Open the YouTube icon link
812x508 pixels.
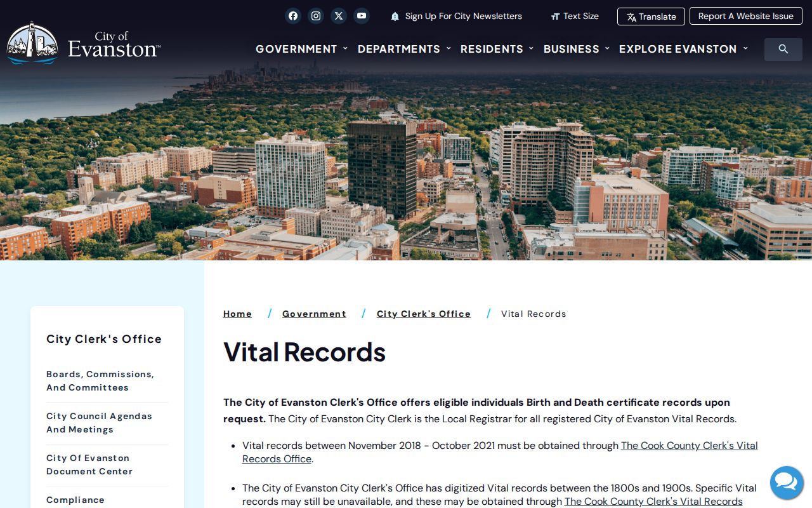tap(362, 16)
